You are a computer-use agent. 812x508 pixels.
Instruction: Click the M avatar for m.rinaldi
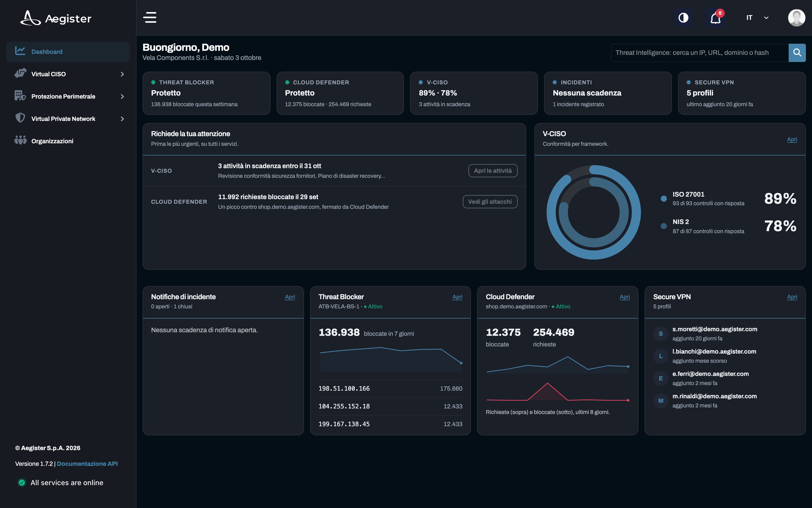[660, 401]
